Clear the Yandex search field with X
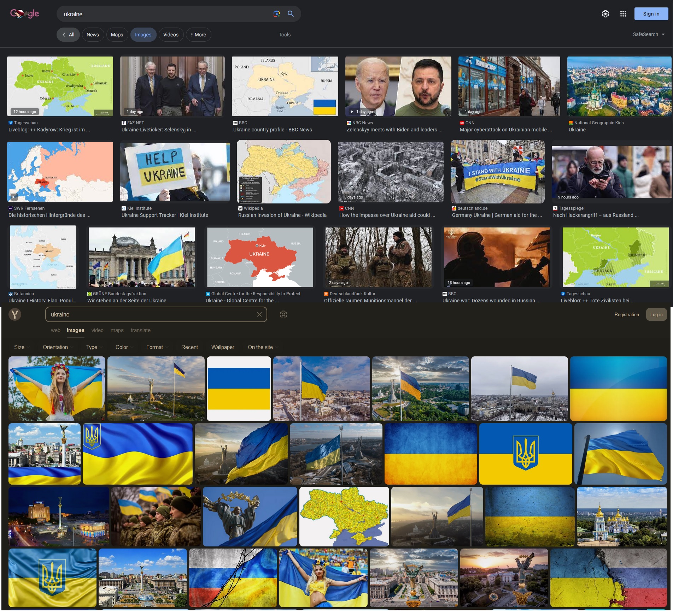The image size is (673, 616). click(x=259, y=314)
